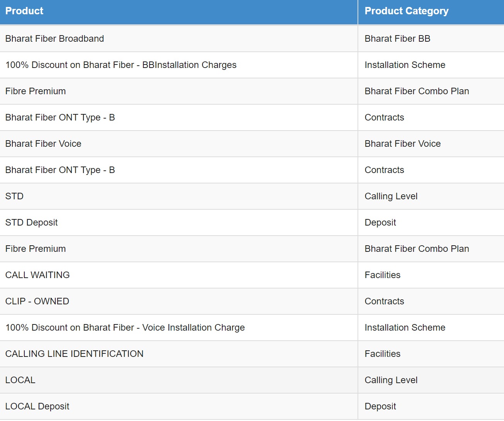Image resolution: width=504 pixels, height=421 pixels.
Task: Select 100% Discount BBInstallation Charges product
Action: click(x=121, y=65)
